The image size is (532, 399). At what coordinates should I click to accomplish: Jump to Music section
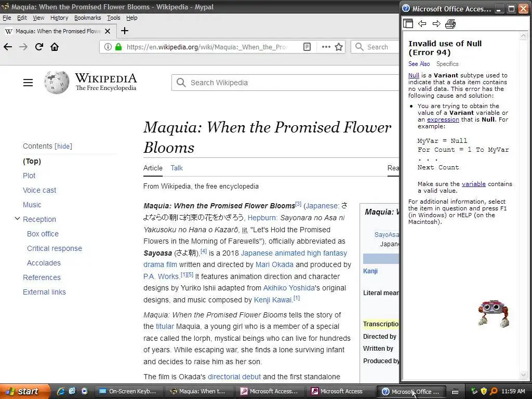coord(32,205)
